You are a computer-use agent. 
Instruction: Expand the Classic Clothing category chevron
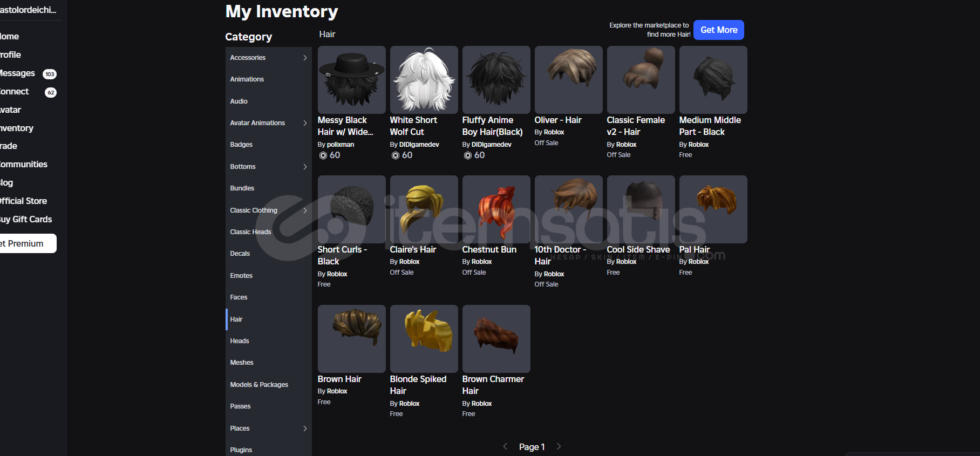305,210
